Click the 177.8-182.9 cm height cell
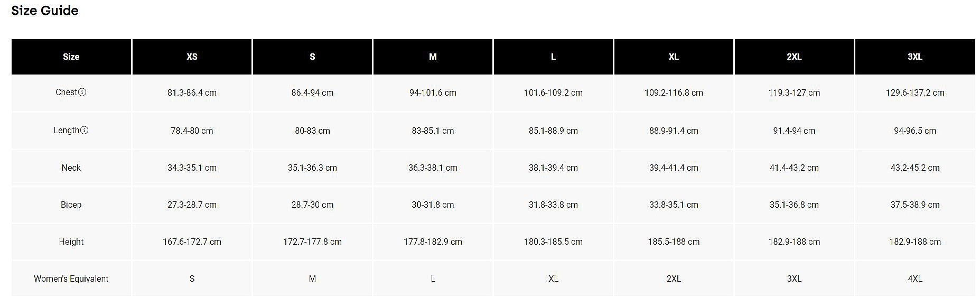This screenshot has width=980, height=306. [x=433, y=242]
